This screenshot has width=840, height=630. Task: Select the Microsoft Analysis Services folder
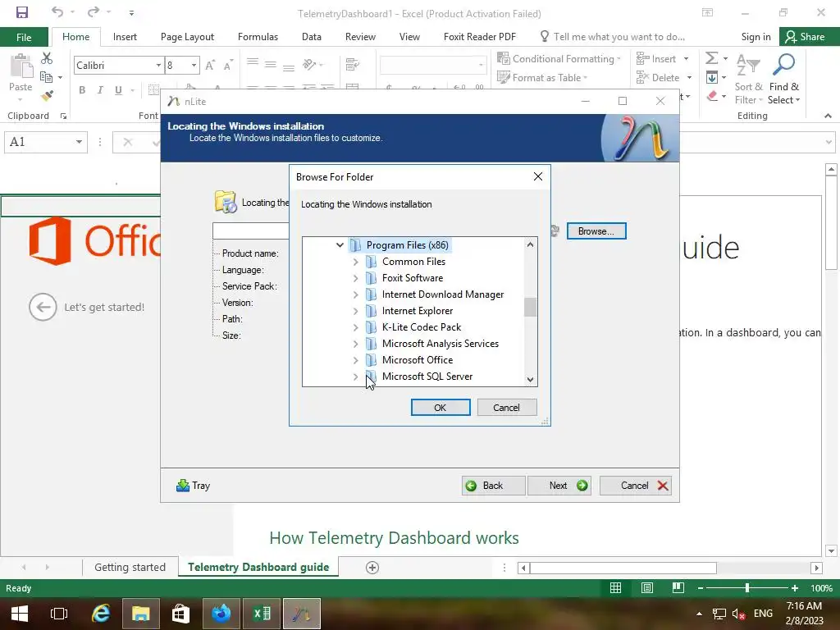tap(440, 344)
